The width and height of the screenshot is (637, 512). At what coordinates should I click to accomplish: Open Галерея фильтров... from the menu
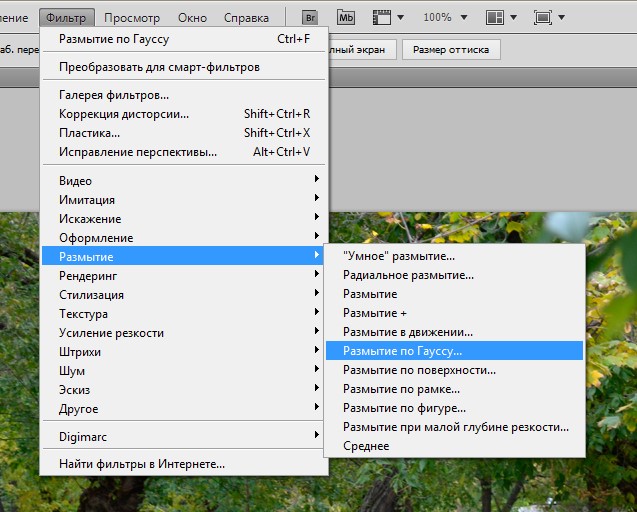click(114, 95)
